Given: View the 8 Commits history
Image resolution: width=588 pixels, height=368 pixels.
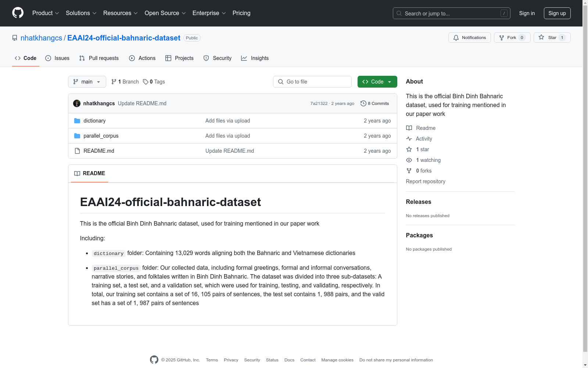Looking at the screenshot, I should tap(374, 103).
